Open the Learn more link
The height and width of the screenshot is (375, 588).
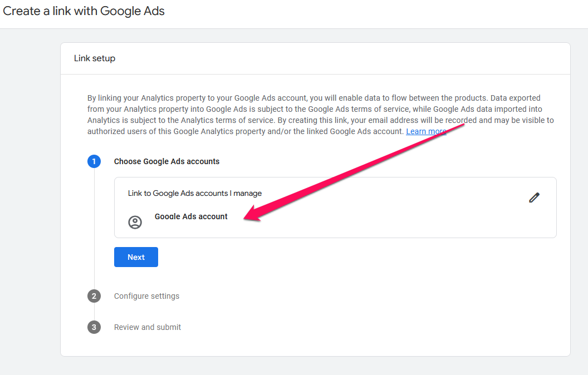click(x=426, y=131)
